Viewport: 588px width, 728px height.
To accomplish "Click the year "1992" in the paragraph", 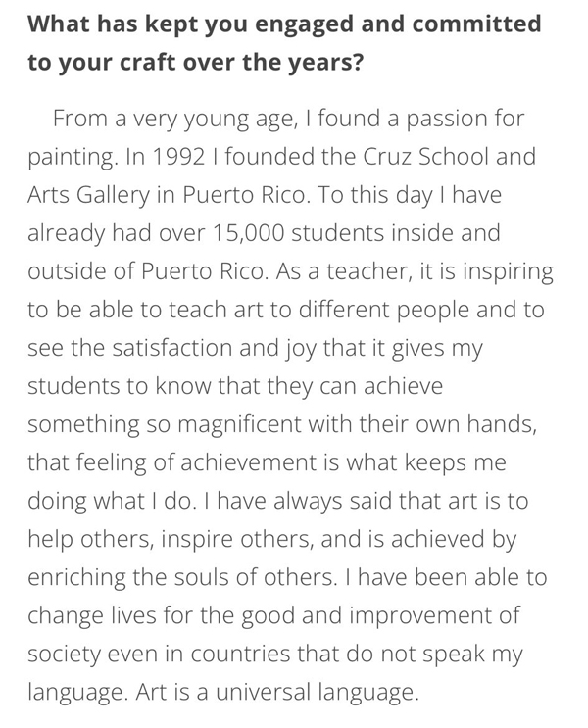I will pos(178,157).
